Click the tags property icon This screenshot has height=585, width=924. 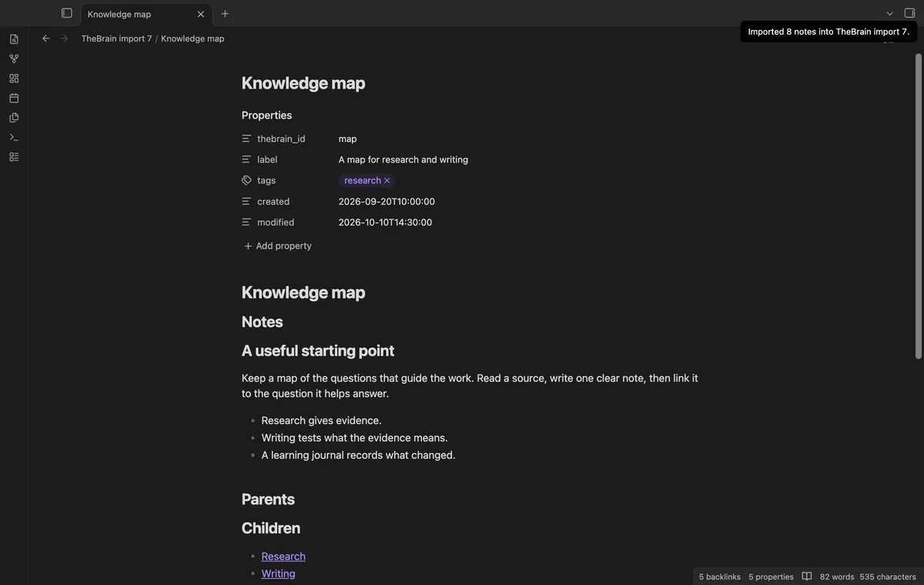[246, 180]
